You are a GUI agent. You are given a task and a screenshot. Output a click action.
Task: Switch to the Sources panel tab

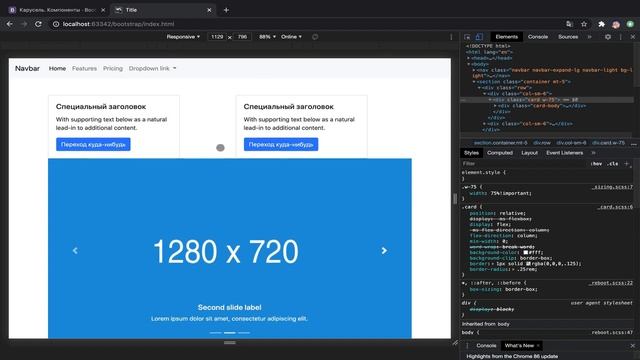coord(568,37)
